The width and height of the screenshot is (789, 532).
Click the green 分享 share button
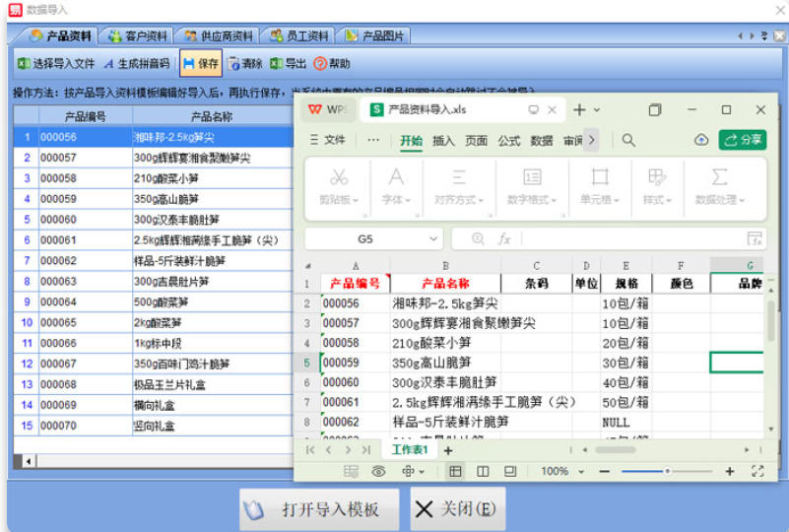[743, 140]
